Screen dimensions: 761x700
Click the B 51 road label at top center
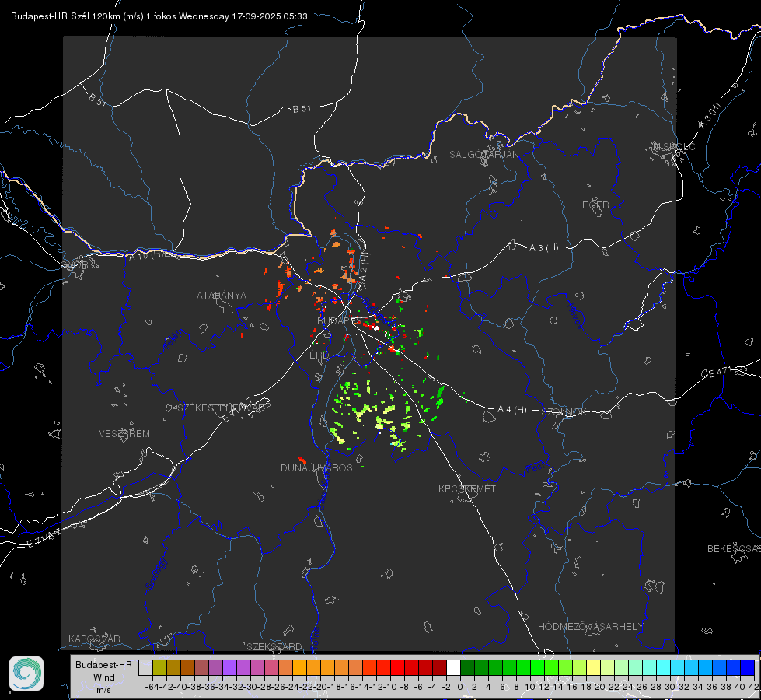[x=302, y=109]
